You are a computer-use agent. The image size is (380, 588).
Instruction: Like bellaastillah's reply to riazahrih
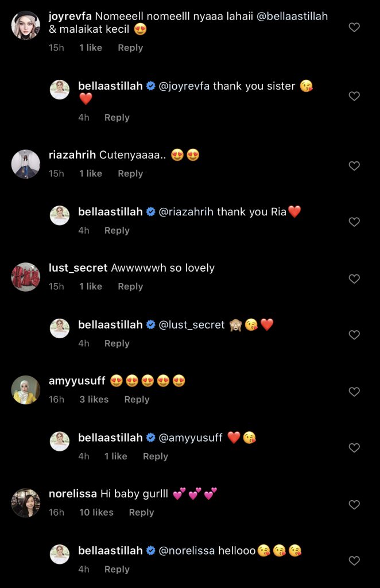[x=354, y=222]
